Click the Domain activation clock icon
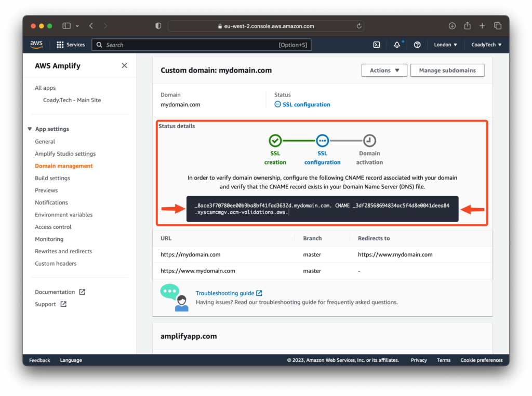This screenshot has height=396, width=532. (x=369, y=140)
